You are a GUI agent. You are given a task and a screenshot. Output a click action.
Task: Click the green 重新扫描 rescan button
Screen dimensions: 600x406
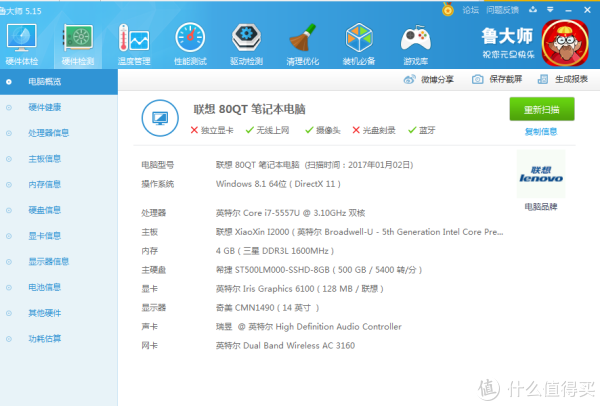542,109
